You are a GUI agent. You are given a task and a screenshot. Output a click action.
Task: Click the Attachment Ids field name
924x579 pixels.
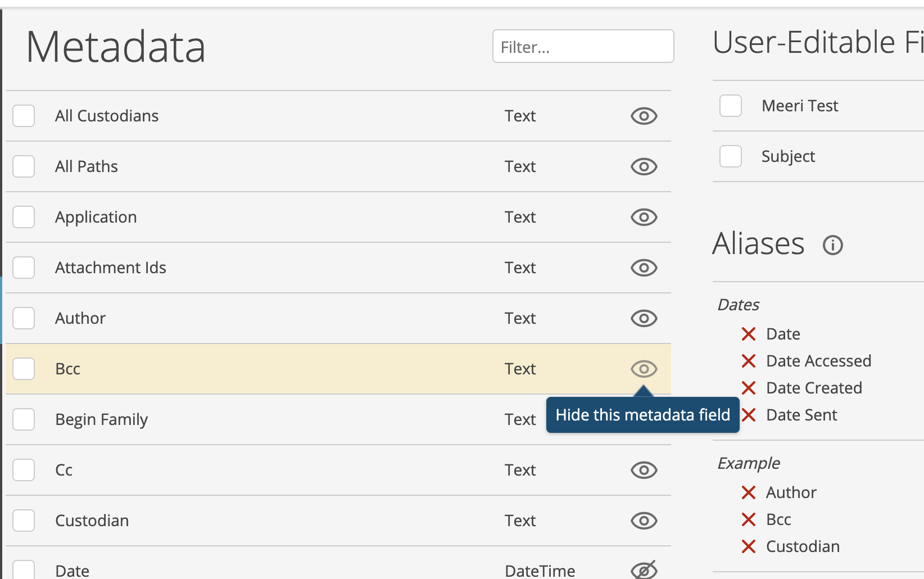tap(111, 268)
